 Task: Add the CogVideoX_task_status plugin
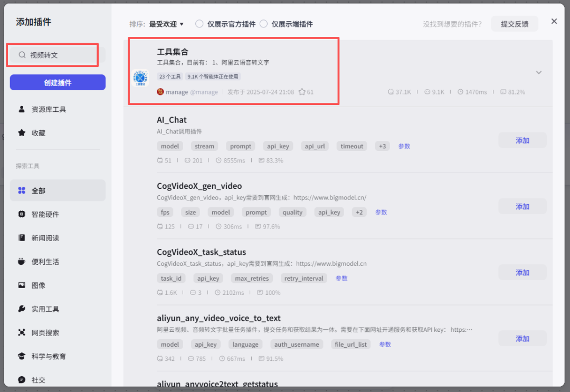click(x=522, y=272)
